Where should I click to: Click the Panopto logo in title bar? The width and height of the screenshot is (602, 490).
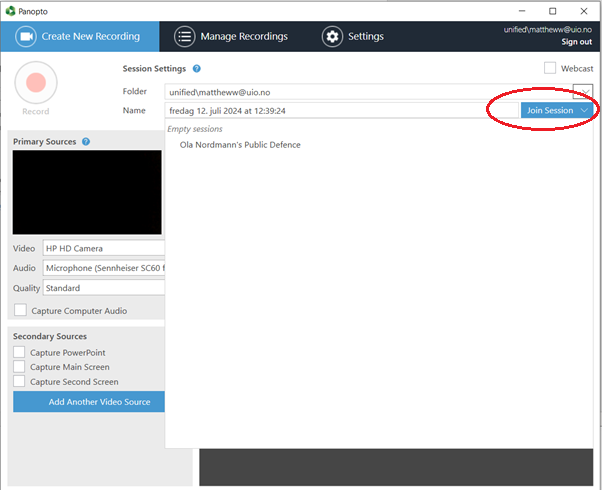pyautogui.click(x=10, y=11)
